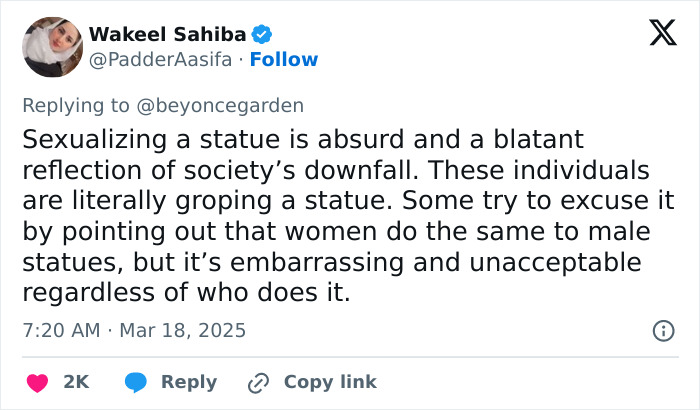
Task: Open the info circle icon
Action: pyautogui.click(x=662, y=330)
